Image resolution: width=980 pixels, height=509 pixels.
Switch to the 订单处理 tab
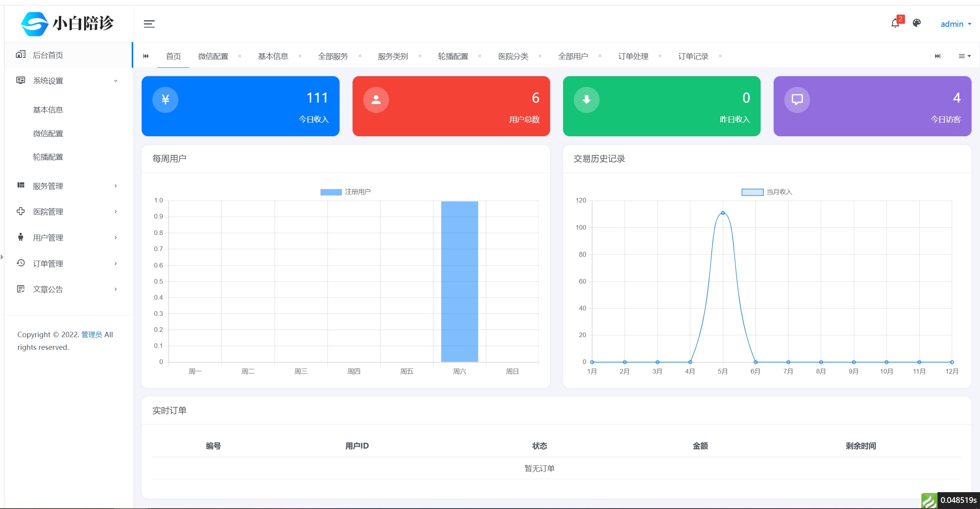coord(633,56)
